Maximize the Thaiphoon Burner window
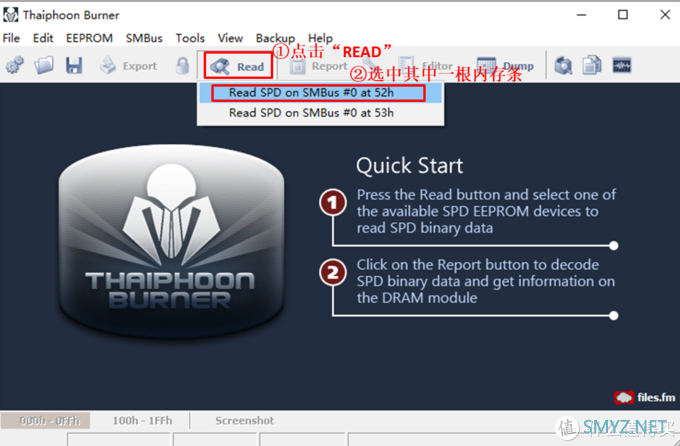This screenshot has height=446, width=680. pos(623,15)
